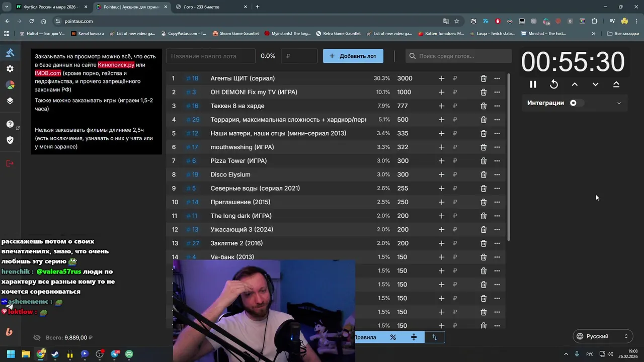Decrease timer with the down chevron
This screenshot has height=362, width=644.
pyautogui.click(x=595, y=84)
